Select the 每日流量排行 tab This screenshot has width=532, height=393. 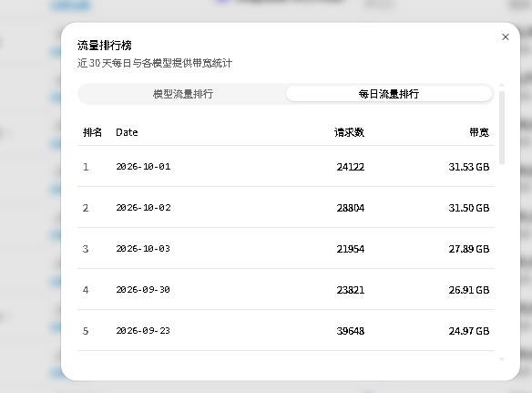click(x=388, y=94)
